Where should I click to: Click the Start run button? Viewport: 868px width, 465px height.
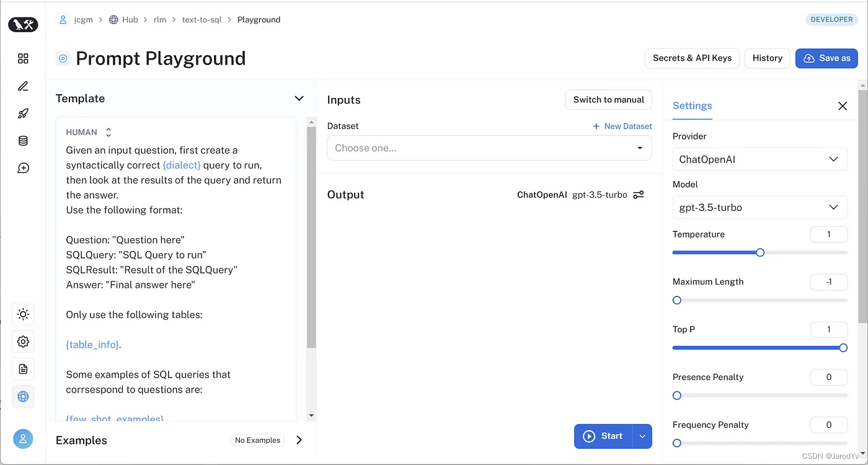click(x=603, y=436)
